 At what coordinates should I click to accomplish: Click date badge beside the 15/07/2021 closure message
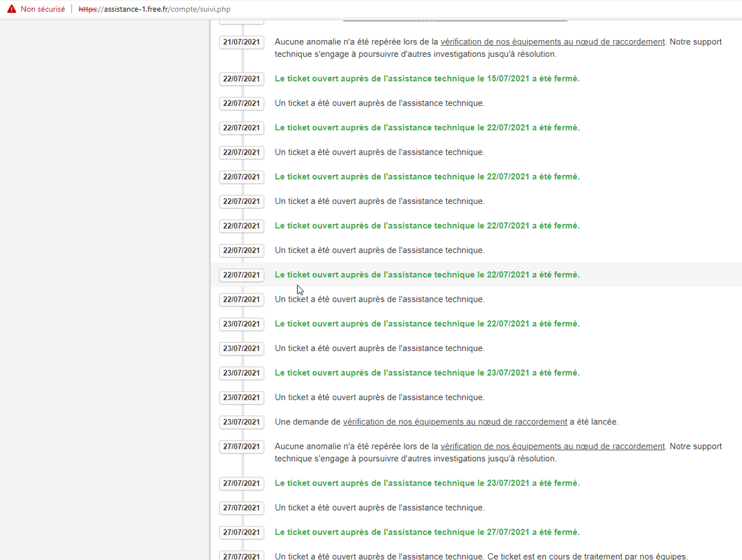click(242, 78)
